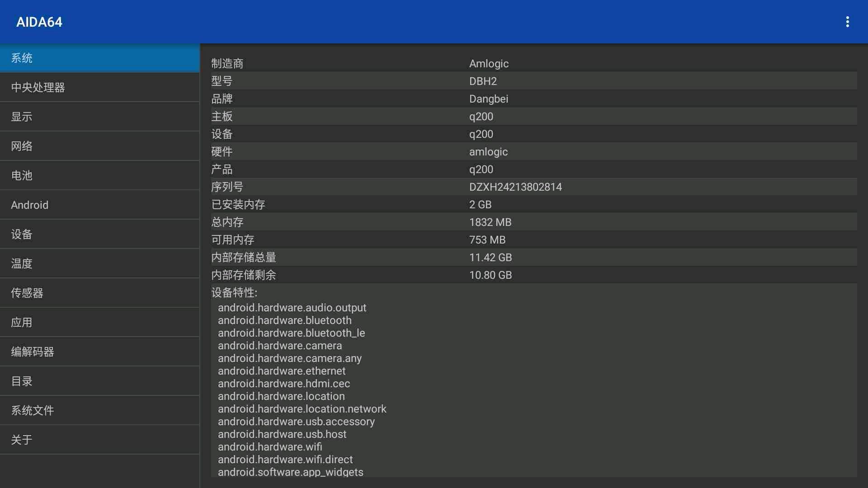
Task: Open the 网络 section
Action: tap(99, 146)
